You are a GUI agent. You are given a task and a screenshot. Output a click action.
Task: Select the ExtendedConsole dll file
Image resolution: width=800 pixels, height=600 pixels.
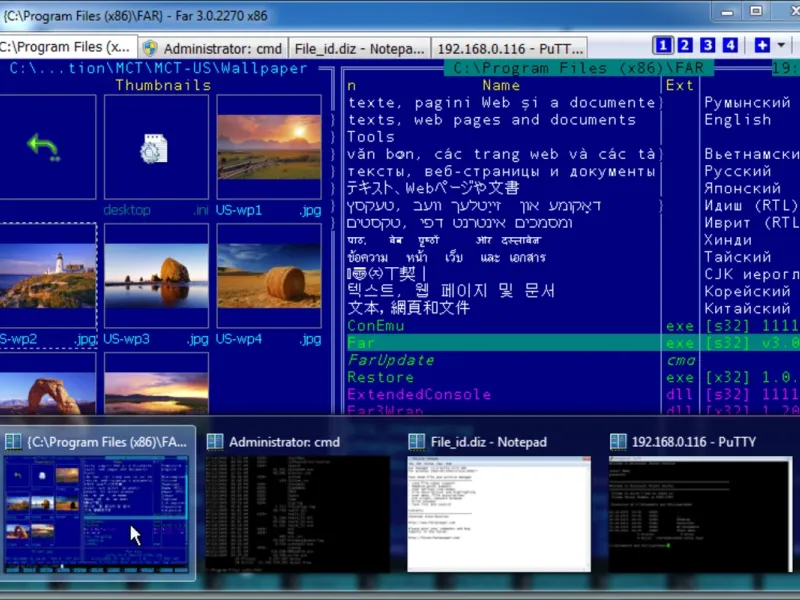pos(503,394)
